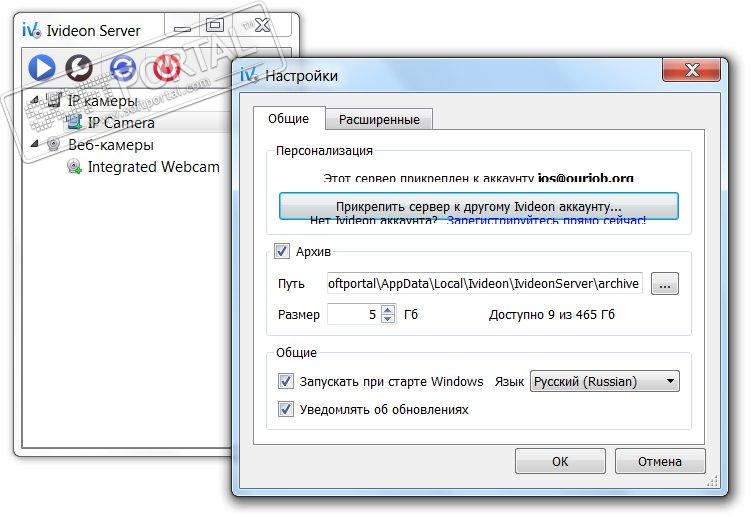Collapse the IP камеры tree group

point(35,101)
